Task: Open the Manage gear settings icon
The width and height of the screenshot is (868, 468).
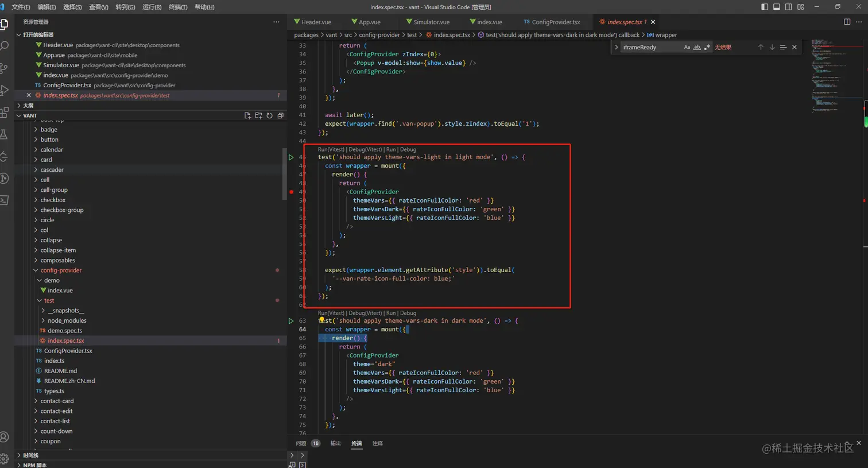Action: 4,459
